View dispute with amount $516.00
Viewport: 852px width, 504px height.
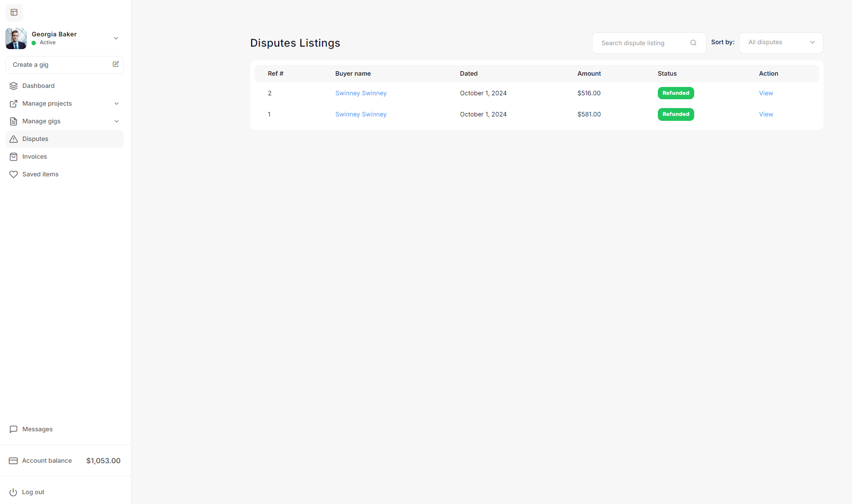click(x=765, y=93)
